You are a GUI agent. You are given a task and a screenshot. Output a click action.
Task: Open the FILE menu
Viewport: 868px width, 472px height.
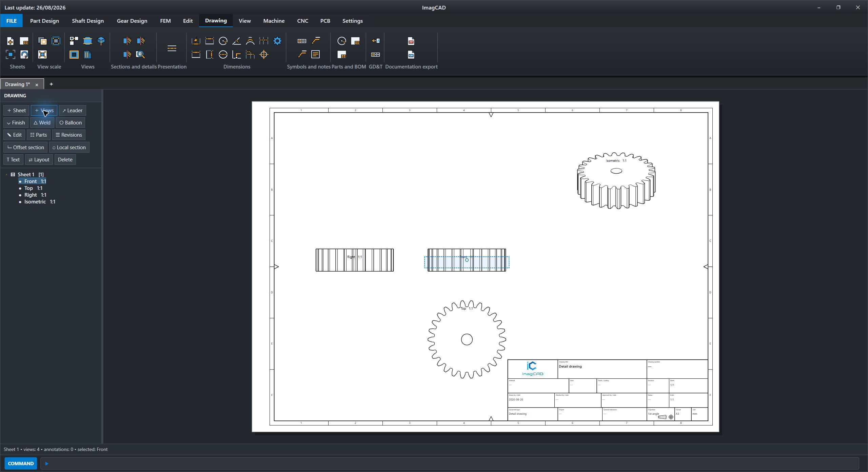pyautogui.click(x=11, y=21)
